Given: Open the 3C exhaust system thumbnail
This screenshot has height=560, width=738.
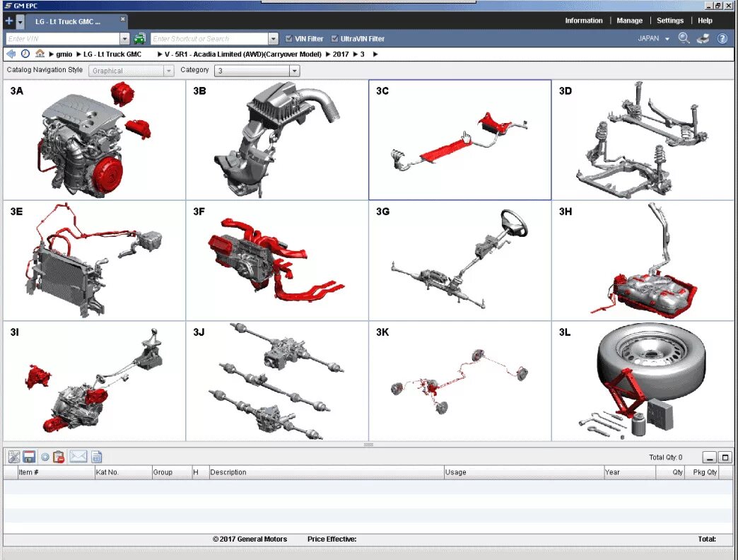Looking at the screenshot, I should [x=460, y=140].
